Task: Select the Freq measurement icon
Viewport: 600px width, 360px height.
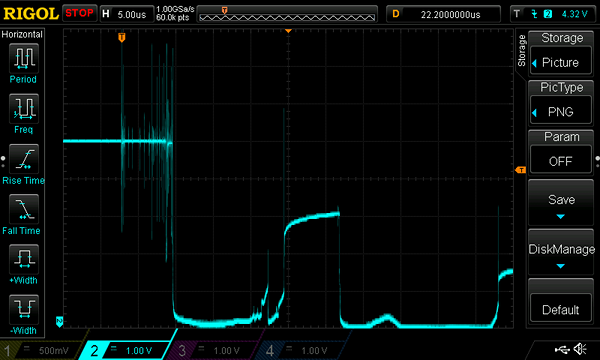Action: [24, 109]
